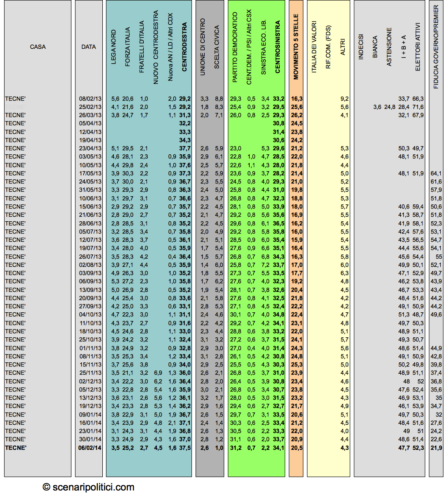Viewport: 448px width, 498px height.
Task: Click Bianca value 3,6 on 25/02/13
Action: (377, 107)
